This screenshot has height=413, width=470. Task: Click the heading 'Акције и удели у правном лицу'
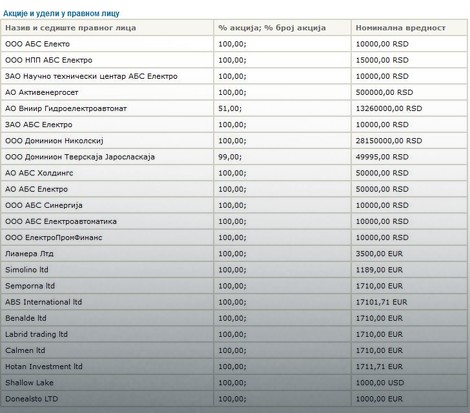click(61, 14)
